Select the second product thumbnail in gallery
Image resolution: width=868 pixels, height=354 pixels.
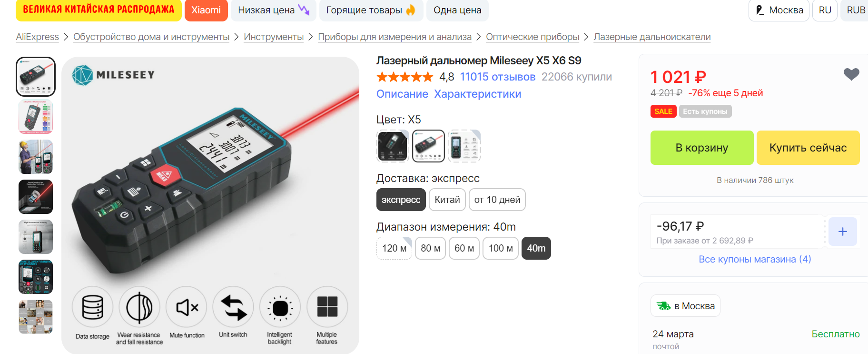[36, 117]
